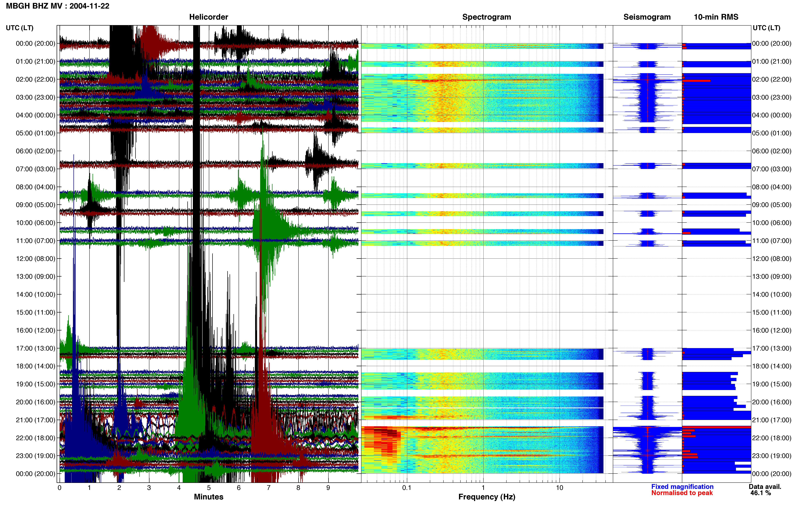This screenshot has height=508, width=812.
Task: Click the blue 'Fixed magnification' legend text
Action: pos(682,486)
